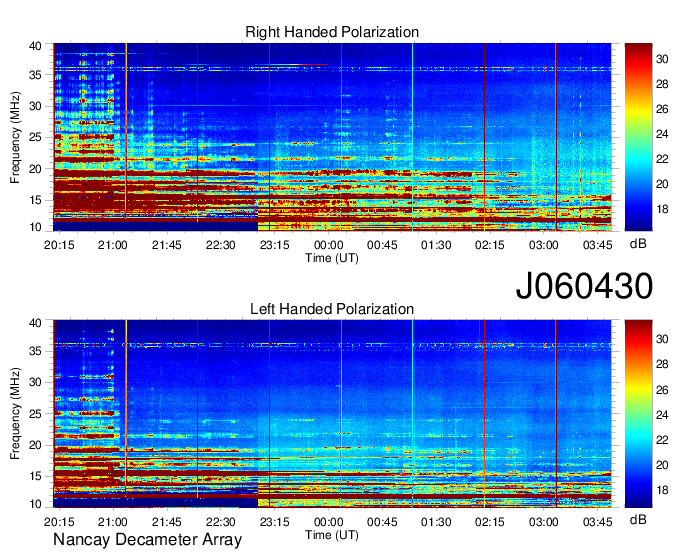The image size is (680, 552).
Task: Click the 21:45 time tick of Left Handed plot
Action: 167,522
